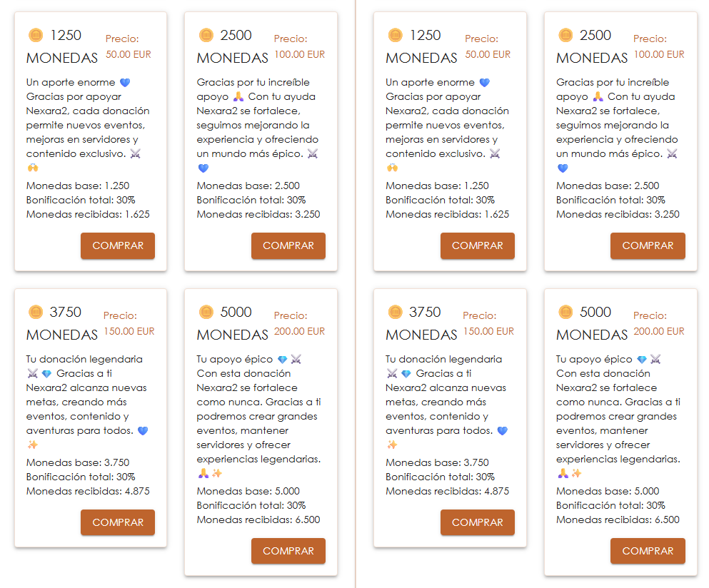Click the 200.00 EUR price in the right panel
Viewport: 709px width, 588px height.
point(659,331)
